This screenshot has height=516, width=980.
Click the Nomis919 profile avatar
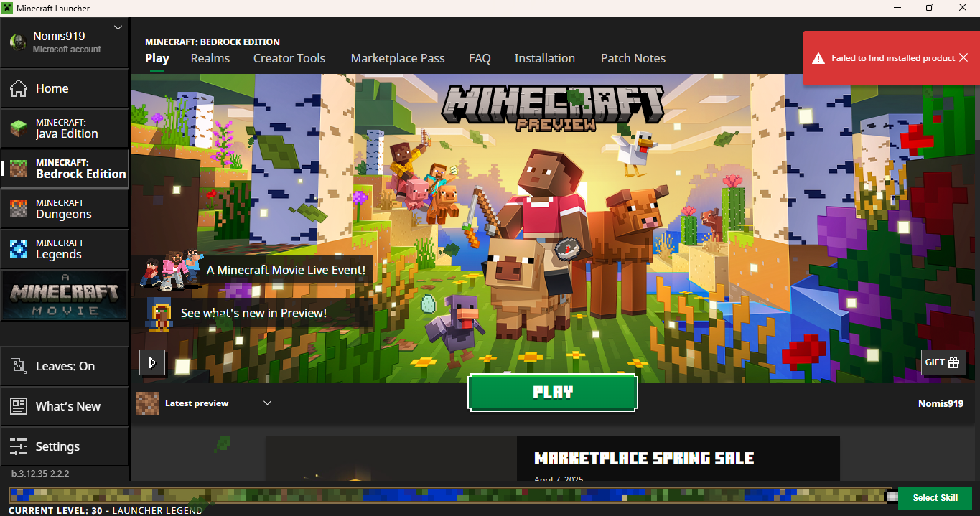[18, 42]
